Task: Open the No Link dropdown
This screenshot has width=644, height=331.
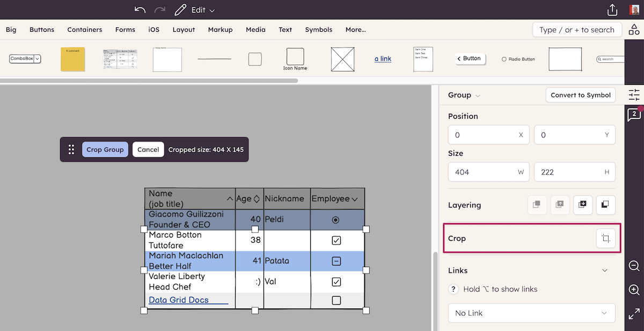Action: (x=531, y=313)
